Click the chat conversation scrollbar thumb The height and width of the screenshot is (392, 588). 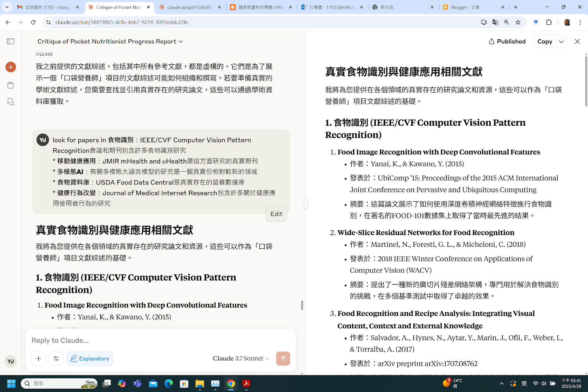[x=302, y=305]
